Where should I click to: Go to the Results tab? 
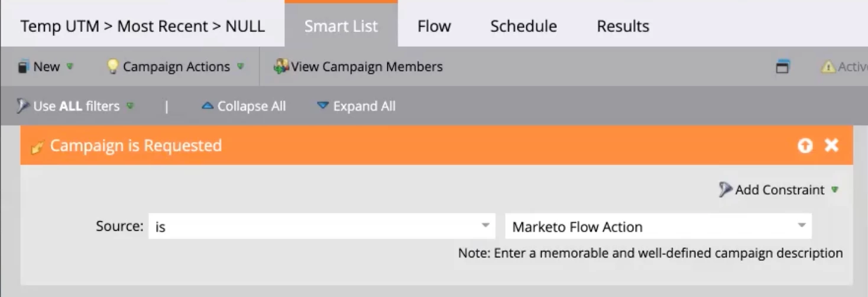(x=623, y=26)
